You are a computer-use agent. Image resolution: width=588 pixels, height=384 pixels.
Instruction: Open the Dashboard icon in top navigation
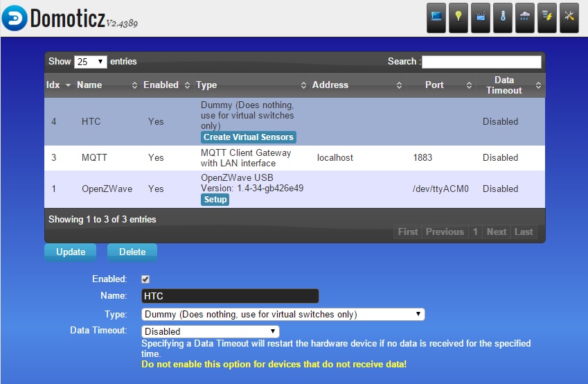point(436,17)
